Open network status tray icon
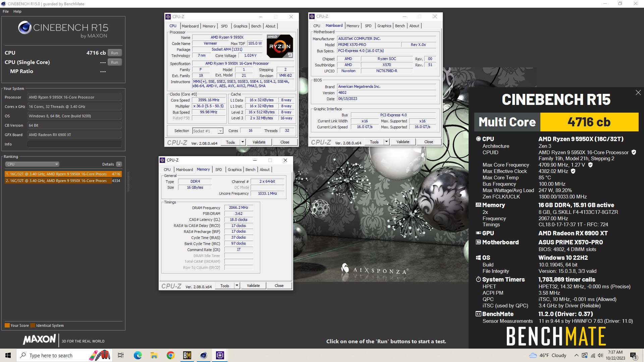This screenshot has width=644, height=362. (593, 355)
